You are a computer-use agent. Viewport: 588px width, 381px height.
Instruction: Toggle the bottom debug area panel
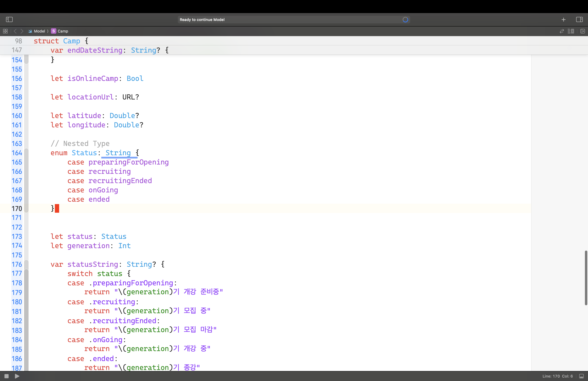coord(582,376)
